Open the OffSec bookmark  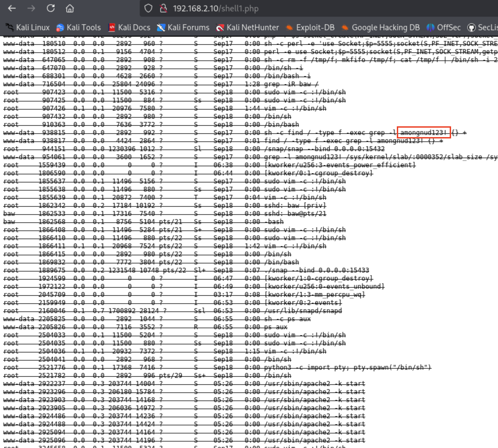444,28
